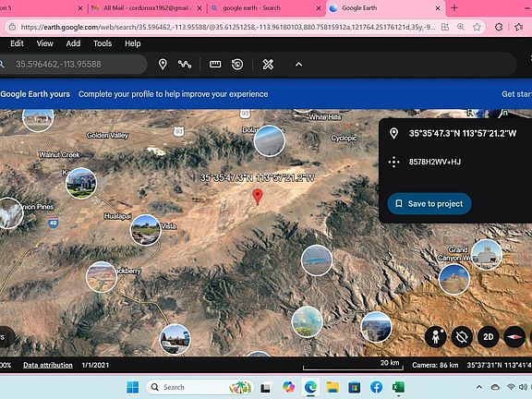The height and width of the screenshot is (399, 532).
Task: Click the Get started banner link
Action: (x=516, y=94)
